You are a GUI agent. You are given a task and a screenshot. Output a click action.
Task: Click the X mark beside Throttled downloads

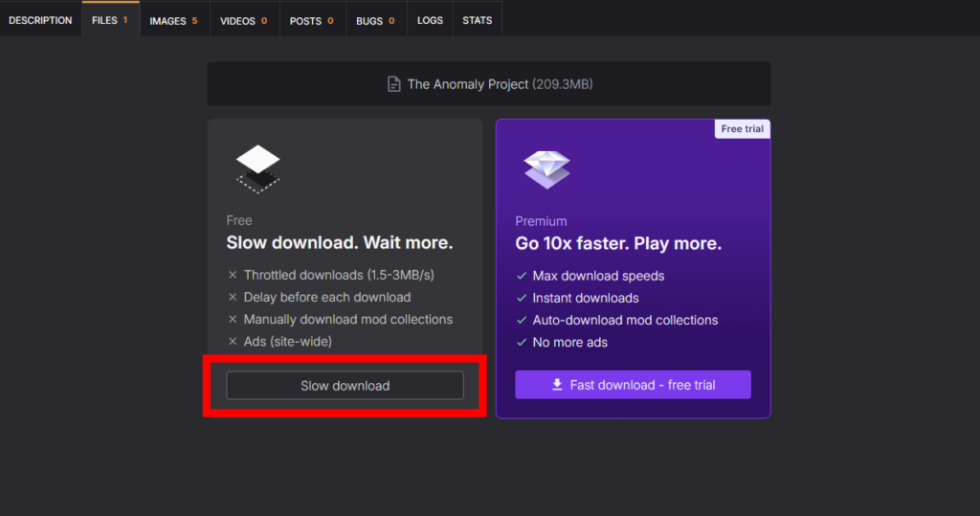[233, 275]
